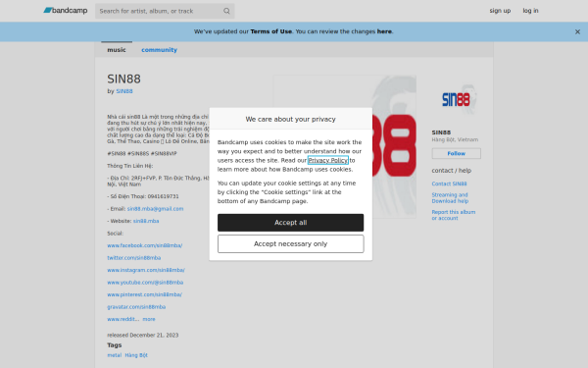The image size is (588, 368).
Task: Click the 'Hàng Bột, Vietnam' location text
Action: click(x=455, y=139)
